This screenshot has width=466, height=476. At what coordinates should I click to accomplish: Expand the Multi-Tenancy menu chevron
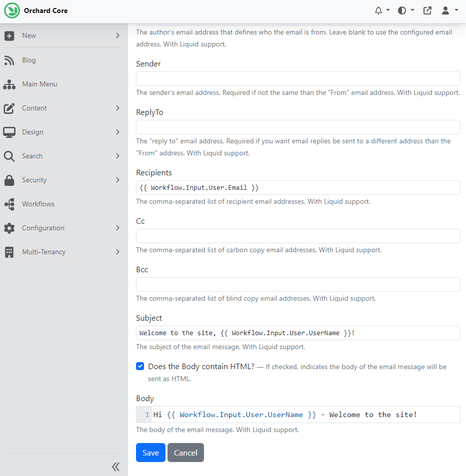pos(117,252)
